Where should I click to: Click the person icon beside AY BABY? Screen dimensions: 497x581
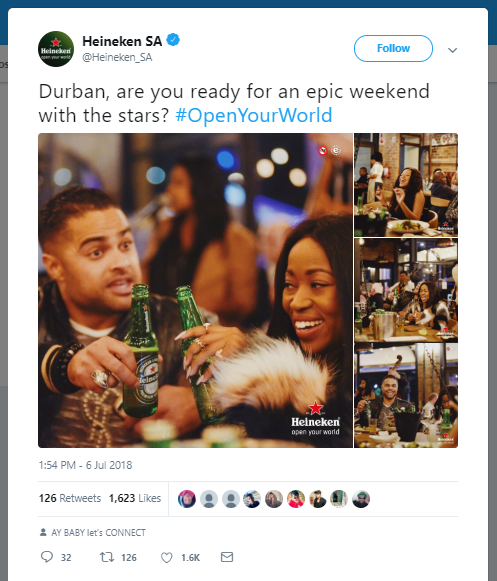[43, 532]
